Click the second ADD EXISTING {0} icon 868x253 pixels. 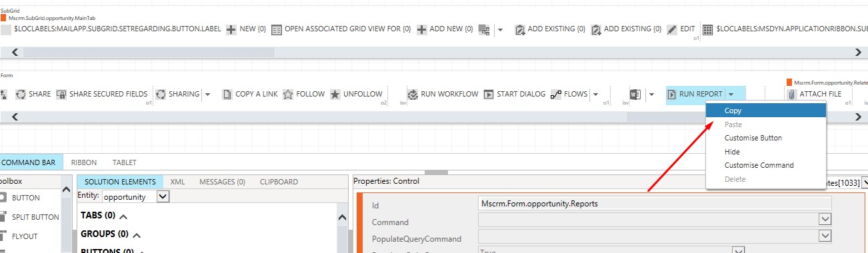click(x=596, y=29)
